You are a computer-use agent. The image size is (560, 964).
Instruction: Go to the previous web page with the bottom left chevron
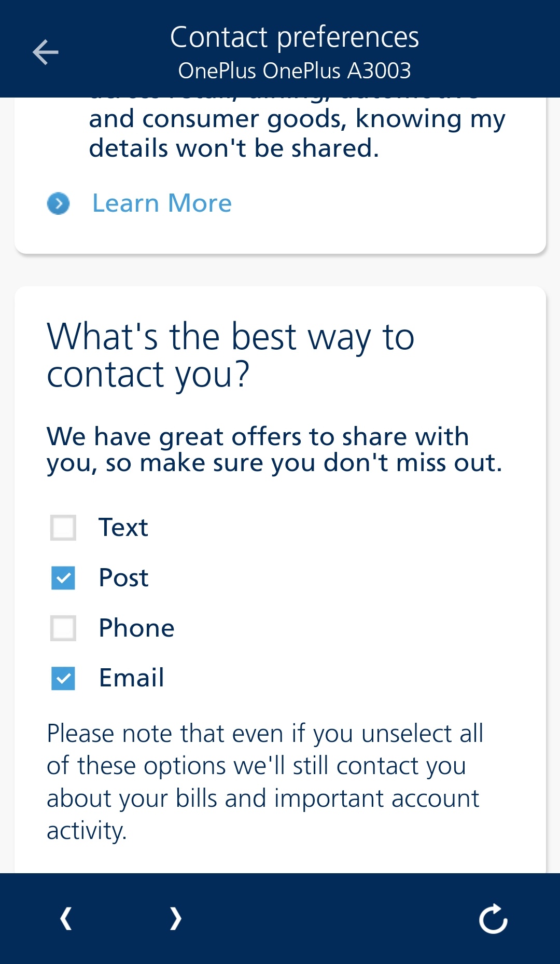(66, 918)
